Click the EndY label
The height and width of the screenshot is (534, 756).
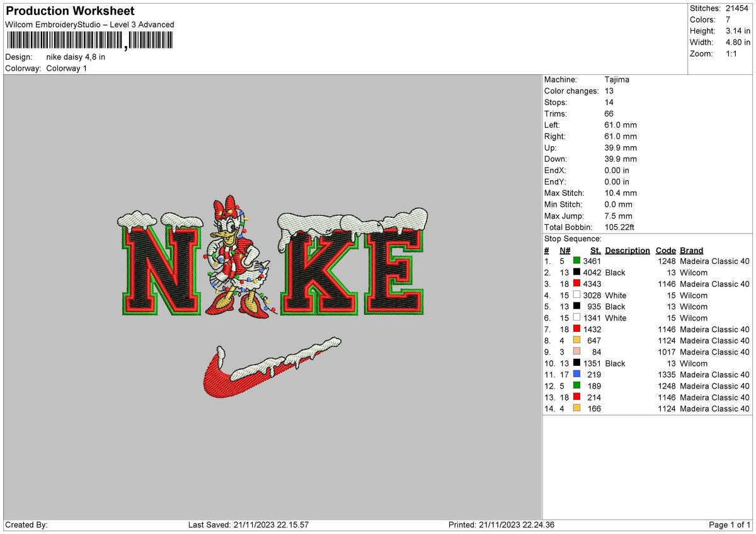click(x=556, y=181)
